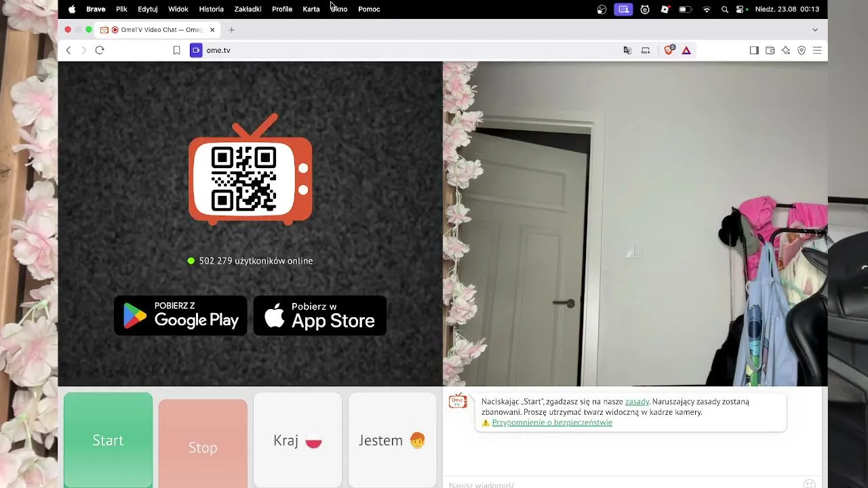Screen dimensions: 868x488
Task: Open the Karta menu
Action: point(311,9)
